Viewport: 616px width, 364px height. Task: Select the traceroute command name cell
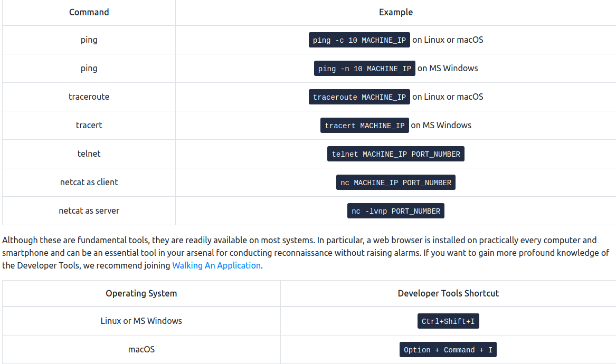tap(89, 97)
